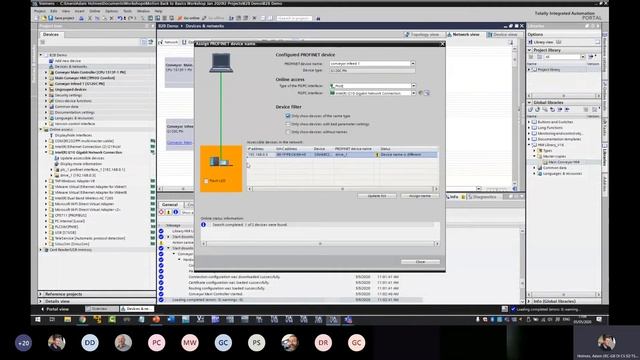640x360 pixels.
Task: Select Security settings in the project tree
Action: coord(68,95)
